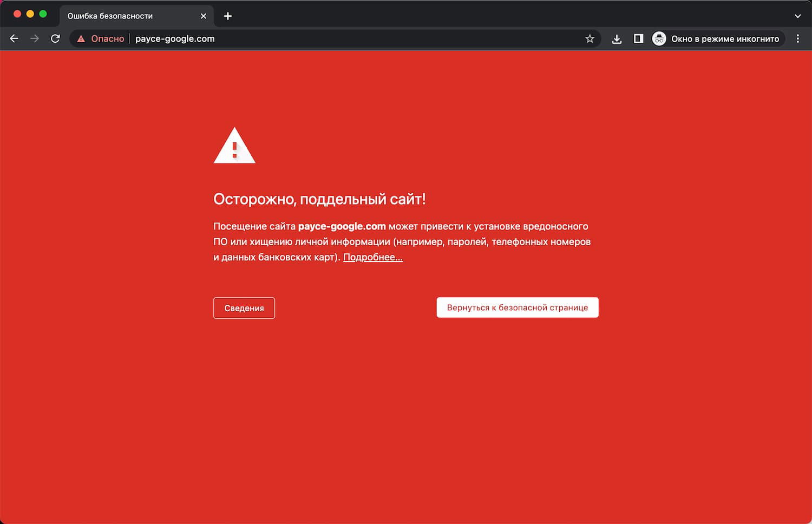The height and width of the screenshot is (524, 812).
Task: Click the 'Сведения' button
Action: pyautogui.click(x=244, y=308)
